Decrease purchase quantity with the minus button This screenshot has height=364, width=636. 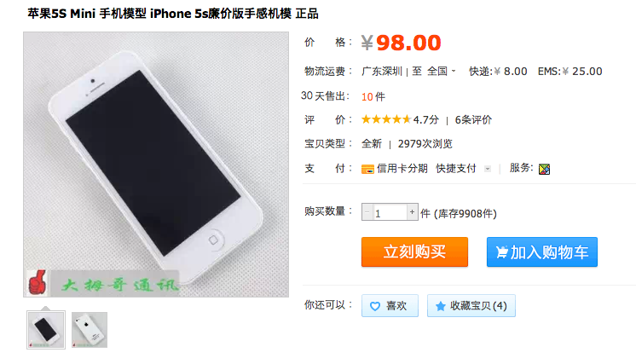click(367, 211)
